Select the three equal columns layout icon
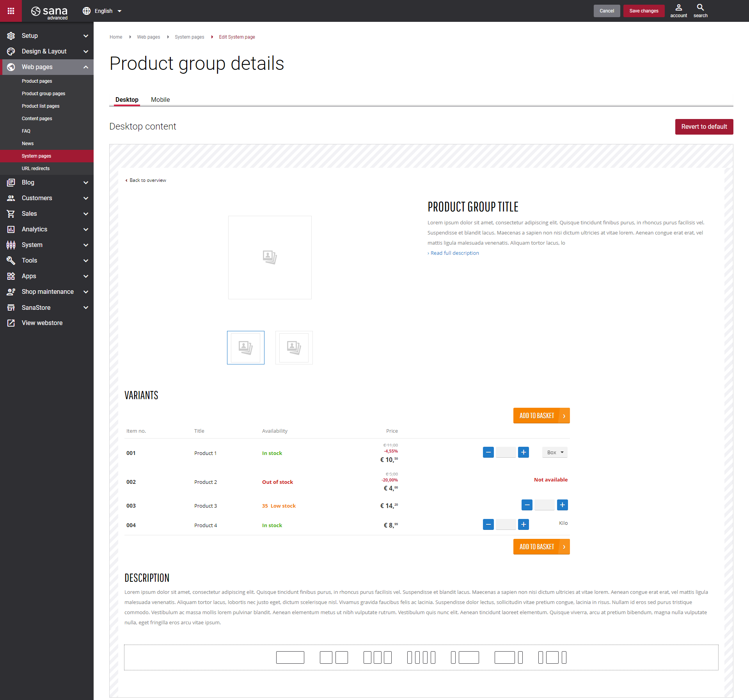Screen dimensions: 749x700 click(x=378, y=657)
